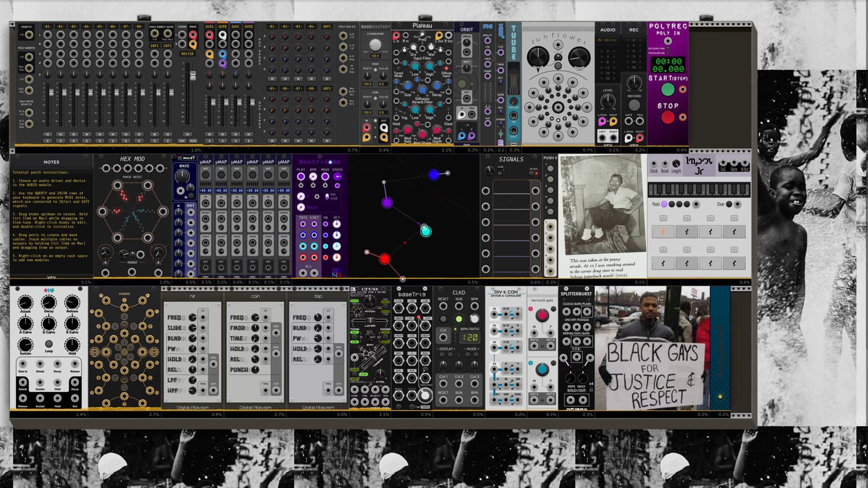Click the vintage photo of seated woman
Screen dimensions: 868x488
[x=602, y=216]
